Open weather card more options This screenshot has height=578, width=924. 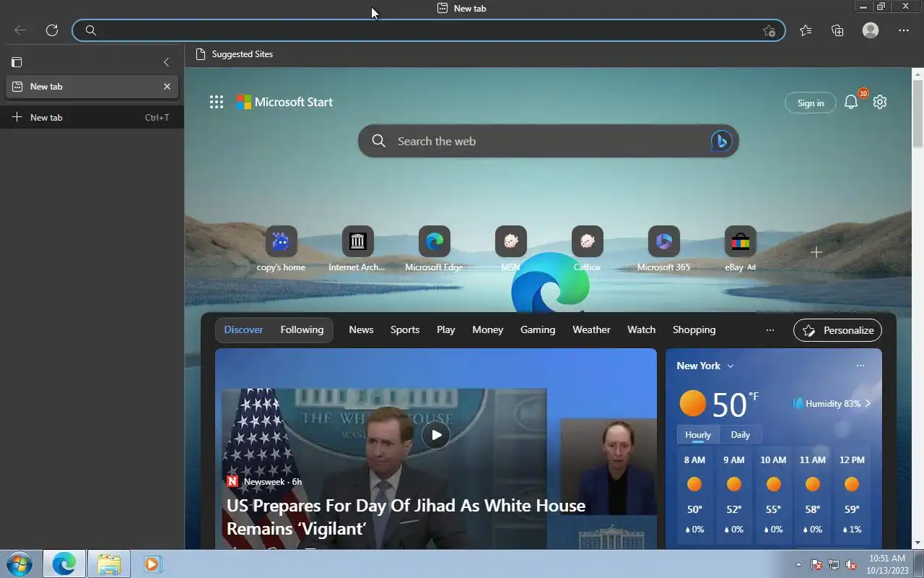pyautogui.click(x=860, y=366)
